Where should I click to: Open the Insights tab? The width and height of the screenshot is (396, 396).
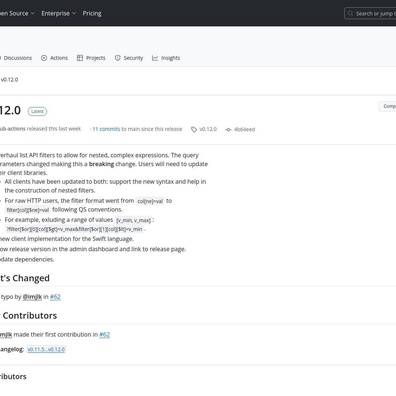pyautogui.click(x=166, y=58)
